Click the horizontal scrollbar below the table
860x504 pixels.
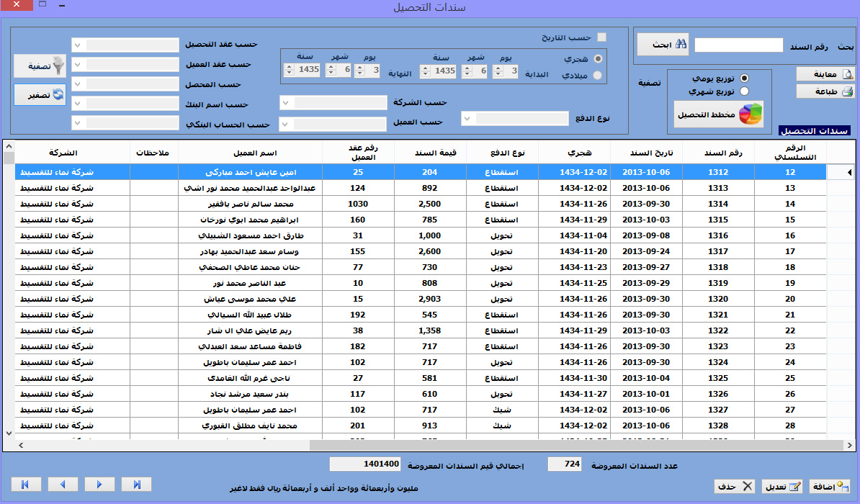432,446
